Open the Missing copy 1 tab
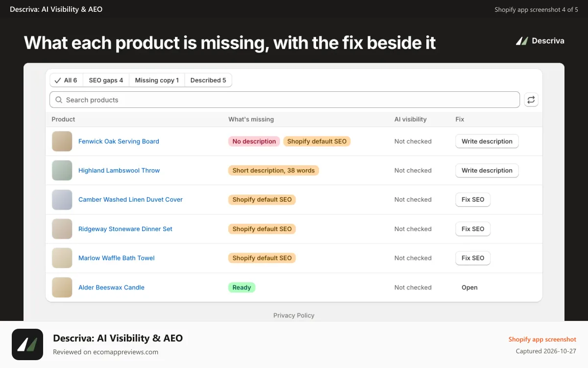This screenshot has width=588, height=368. pos(157,80)
